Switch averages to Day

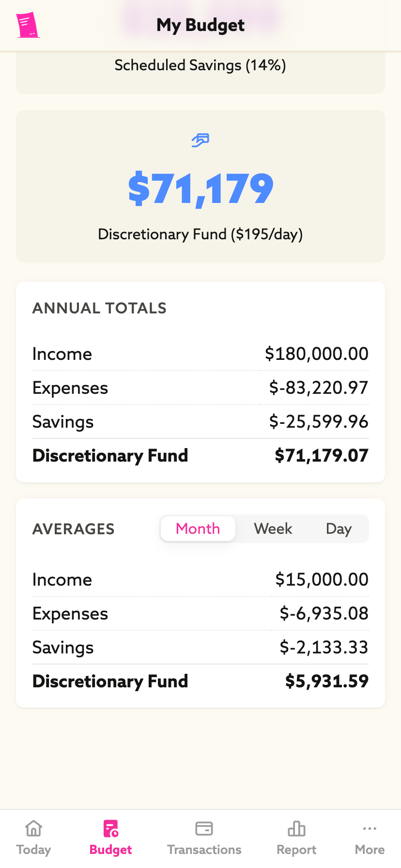[339, 528]
